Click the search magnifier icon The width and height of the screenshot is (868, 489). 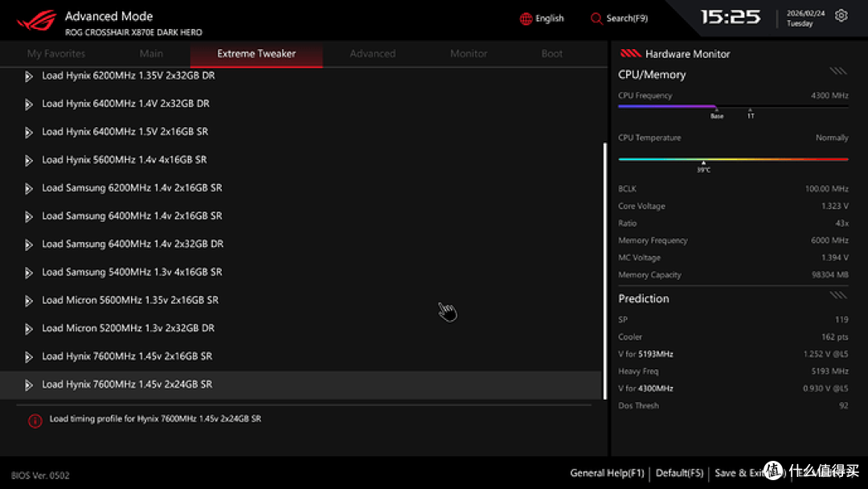(596, 18)
